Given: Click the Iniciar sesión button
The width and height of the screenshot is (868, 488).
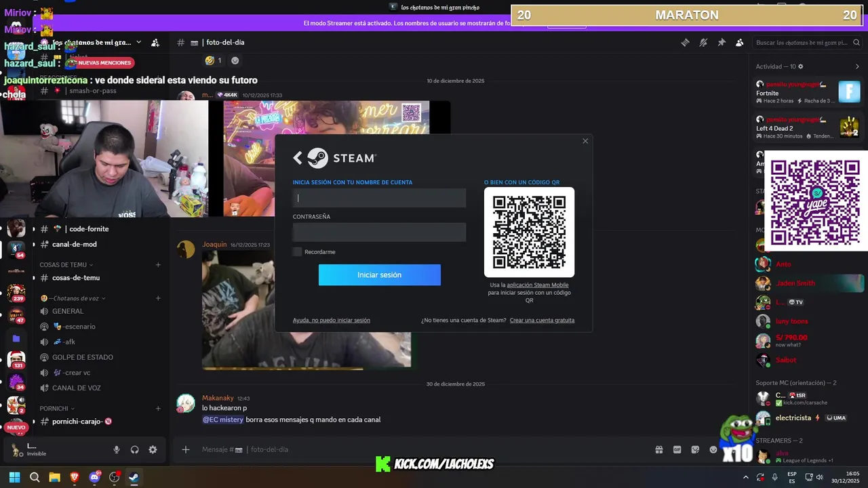Looking at the screenshot, I should [x=380, y=275].
